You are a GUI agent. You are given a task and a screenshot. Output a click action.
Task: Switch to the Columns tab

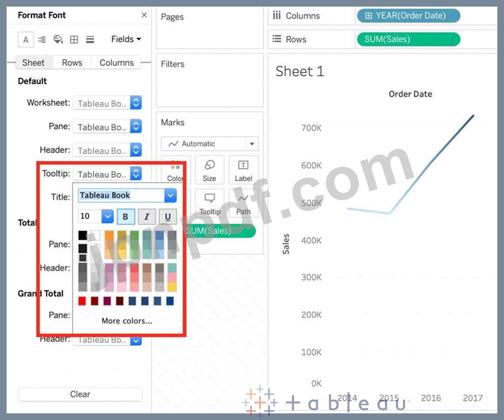(x=116, y=62)
